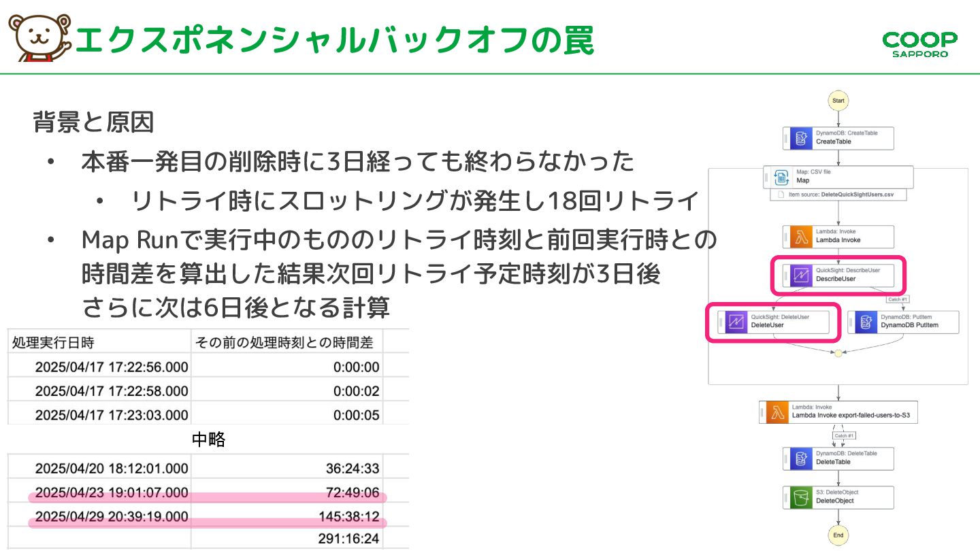The image size is (980, 551).
Task: Click the DynamoDB PutItem state icon
Action: coord(866,322)
